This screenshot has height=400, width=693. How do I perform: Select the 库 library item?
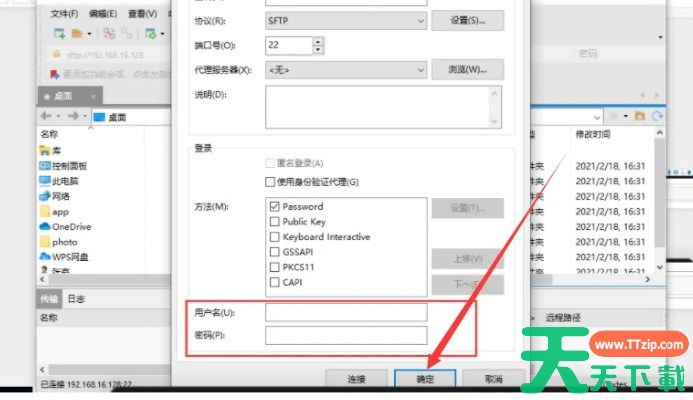click(x=50, y=151)
